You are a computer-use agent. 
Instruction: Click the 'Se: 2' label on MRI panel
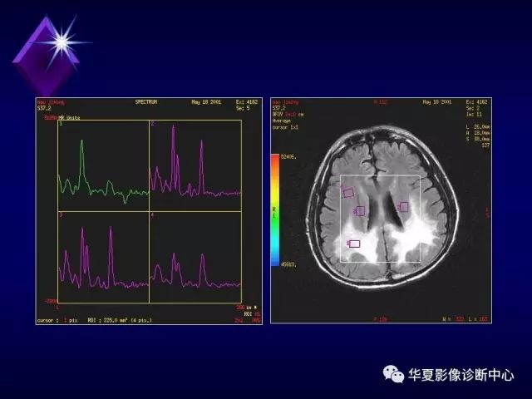coord(473,108)
